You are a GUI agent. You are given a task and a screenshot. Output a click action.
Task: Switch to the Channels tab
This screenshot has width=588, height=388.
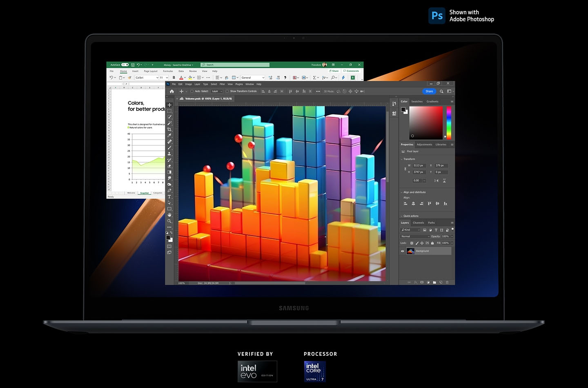point(418,223)
